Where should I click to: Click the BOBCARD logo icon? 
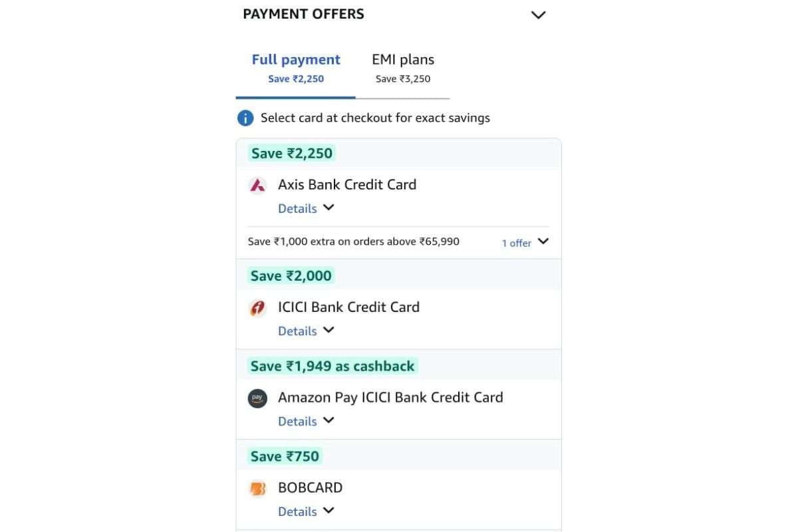(257, 487)
